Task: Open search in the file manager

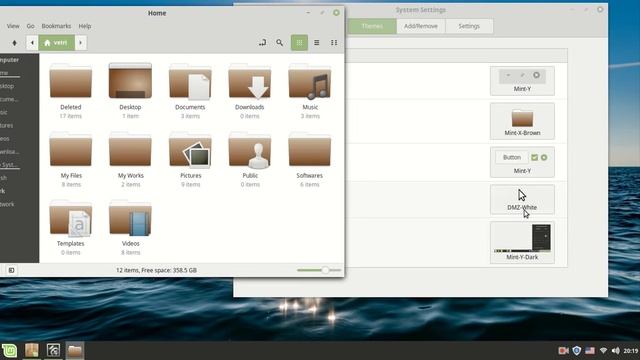Action: tap(280, 42)
